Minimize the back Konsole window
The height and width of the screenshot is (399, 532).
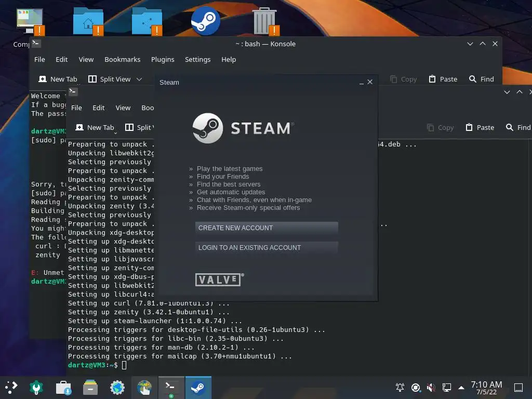coord(470,44)
